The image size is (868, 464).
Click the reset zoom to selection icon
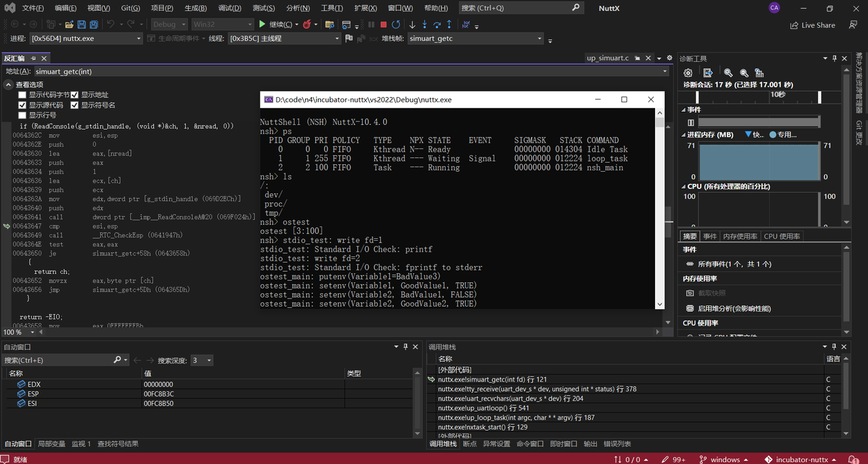759,73
